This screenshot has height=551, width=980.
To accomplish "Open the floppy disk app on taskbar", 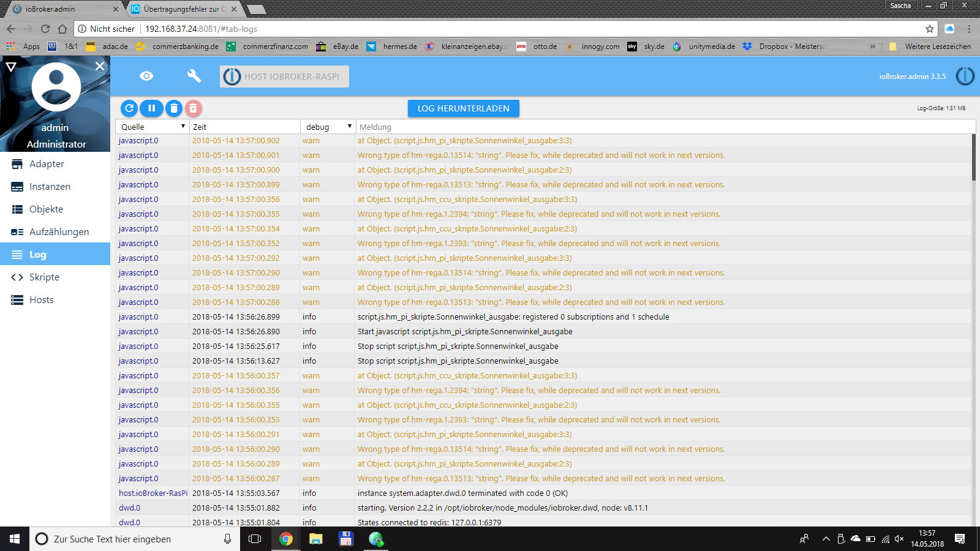I will [346, 539].
